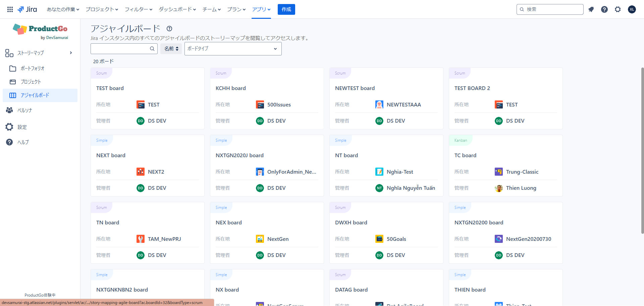Click the Jira search field

coord(553,9)
